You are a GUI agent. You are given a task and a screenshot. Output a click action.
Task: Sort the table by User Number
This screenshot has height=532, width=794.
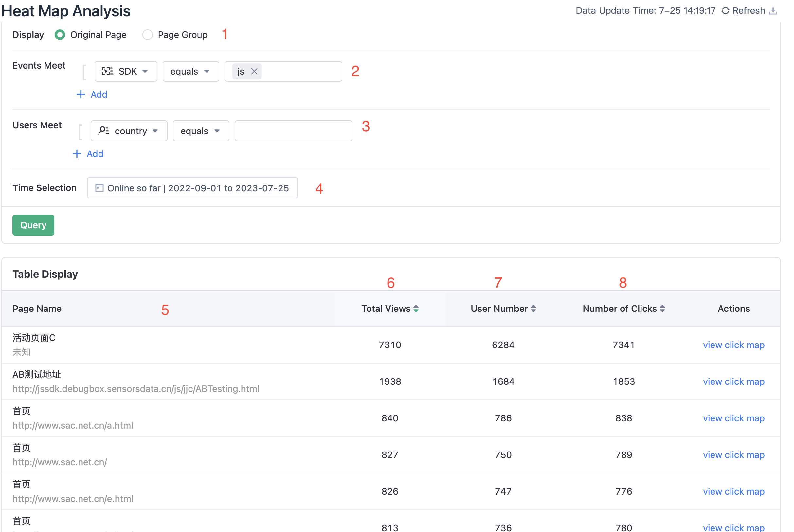(533, 309)
